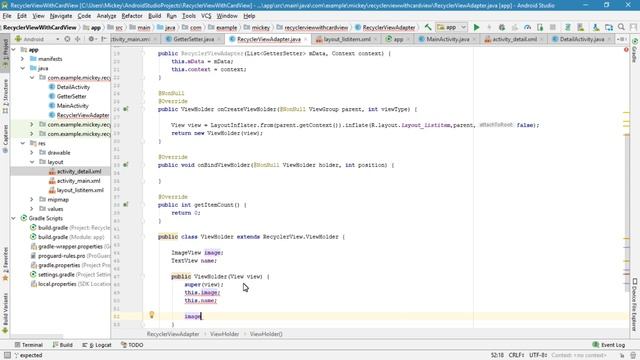
Task: Click the intention lightbulb in the editor gutter
Action: tap(151, 315)
